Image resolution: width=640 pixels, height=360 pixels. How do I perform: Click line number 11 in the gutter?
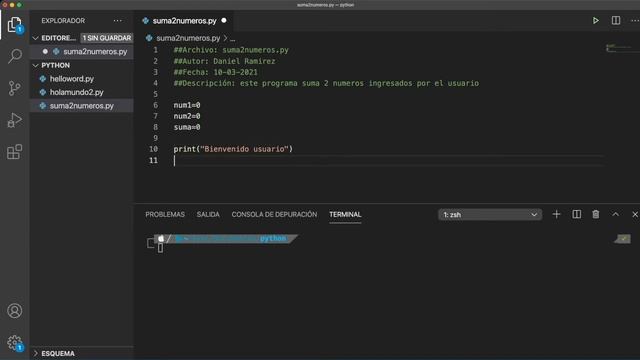point(153,160)
